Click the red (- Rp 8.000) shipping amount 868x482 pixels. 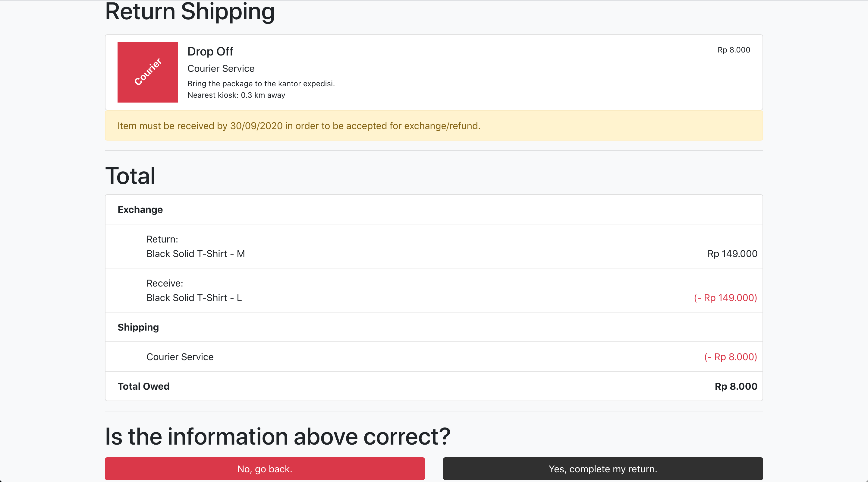click(x=731, y=357)
